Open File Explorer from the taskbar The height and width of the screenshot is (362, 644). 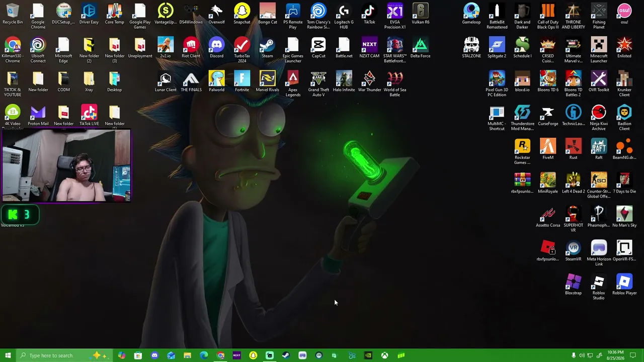187,355
